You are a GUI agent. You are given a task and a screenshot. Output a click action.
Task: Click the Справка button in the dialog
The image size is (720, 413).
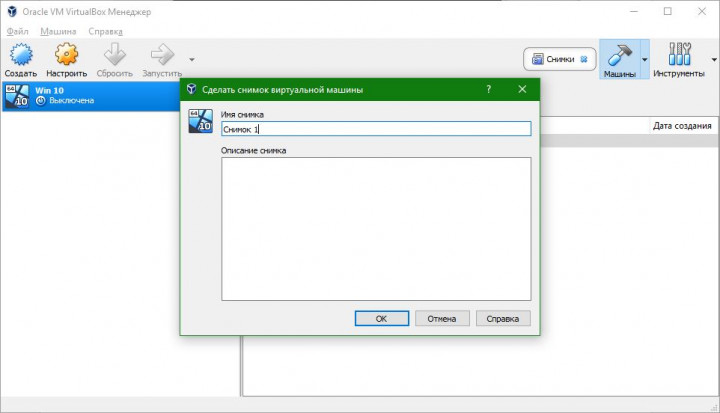tap(503, 318)
